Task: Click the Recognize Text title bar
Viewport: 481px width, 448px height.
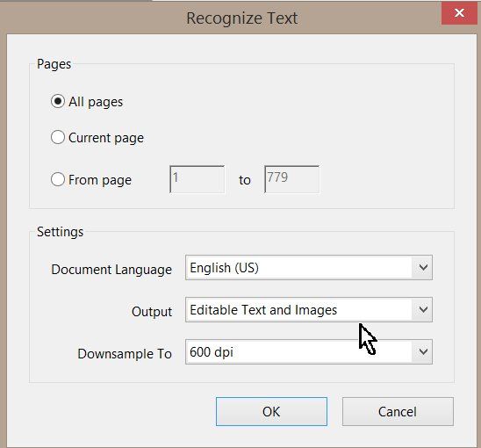Action: [x=242, y=18]
